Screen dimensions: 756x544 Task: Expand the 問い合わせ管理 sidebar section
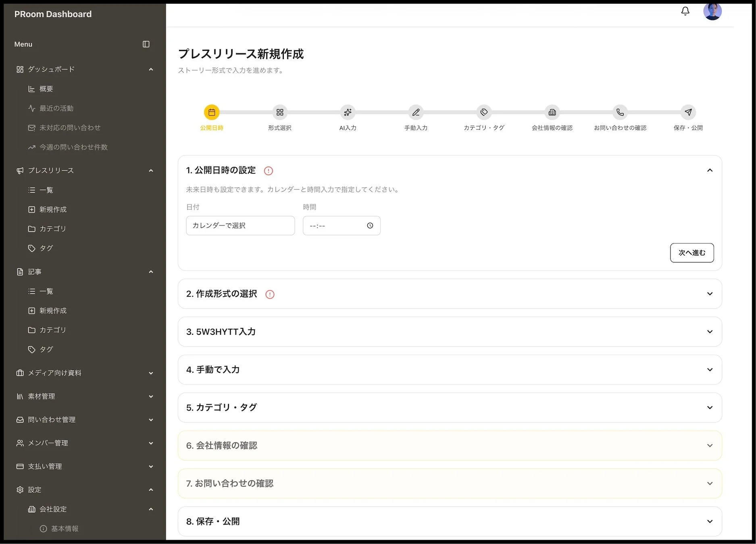[x=151, y=420]
